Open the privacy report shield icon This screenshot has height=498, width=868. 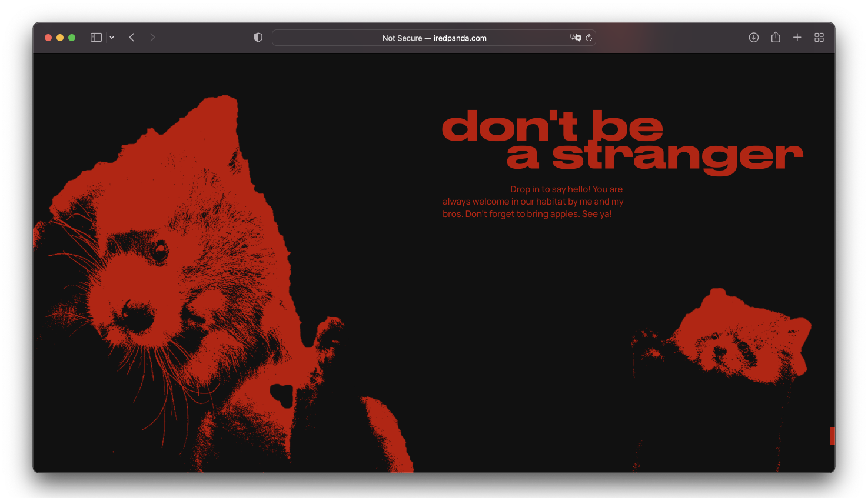click(258, 38)
